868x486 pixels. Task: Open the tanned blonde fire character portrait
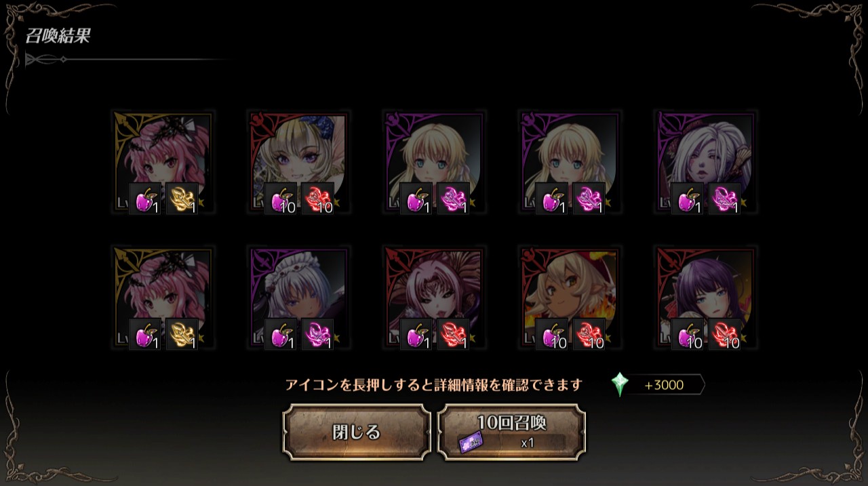coord(570,298)
